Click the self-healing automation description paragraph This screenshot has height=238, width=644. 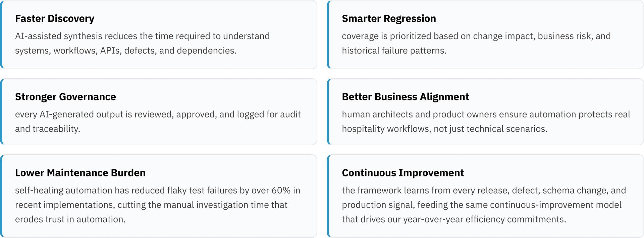click(158, 205)
